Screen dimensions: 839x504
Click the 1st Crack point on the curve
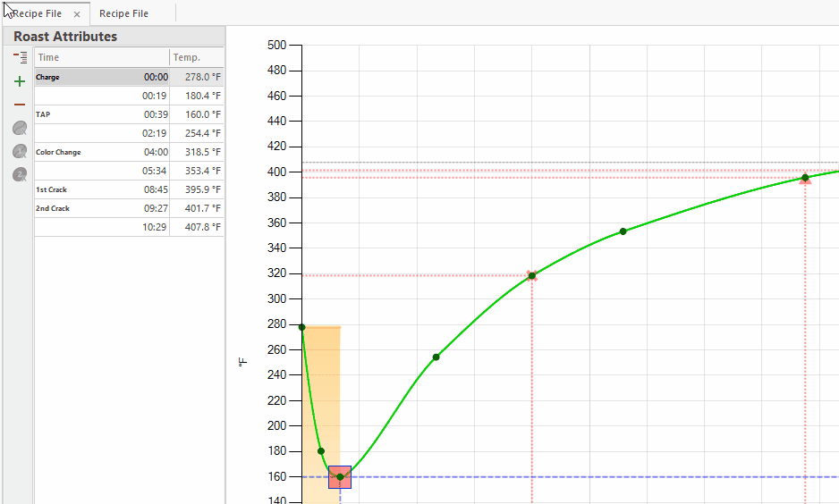[x=805, y=178]
